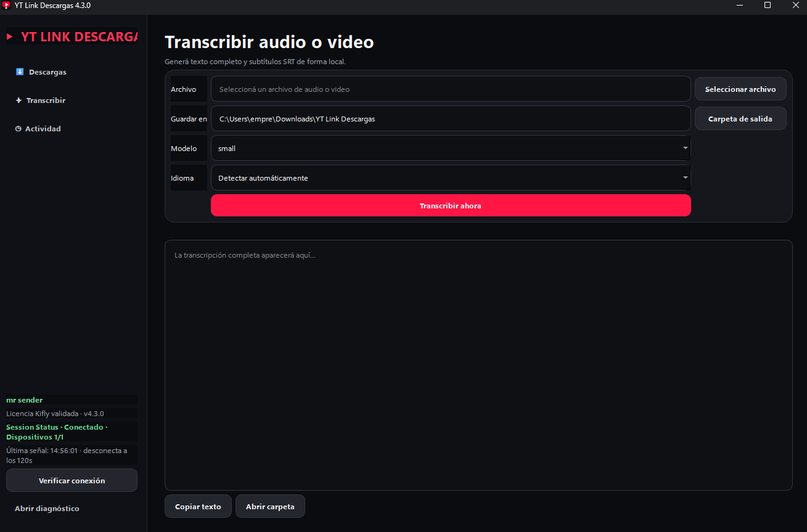Click the Transcribir audio o video heading
The image size is (807, 532).
269,42
